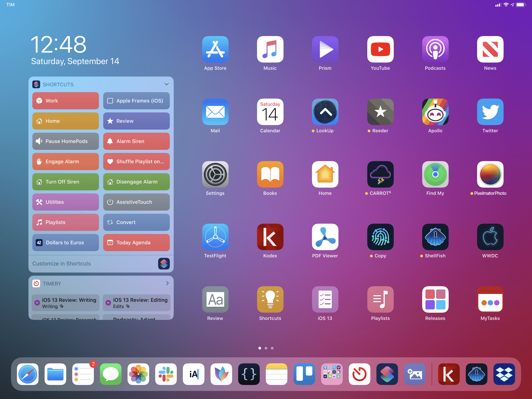Viewport: 532px width, 399px height.
Task: Open the Shortcuts lightbulb app icon
Action: pos(270,300)
